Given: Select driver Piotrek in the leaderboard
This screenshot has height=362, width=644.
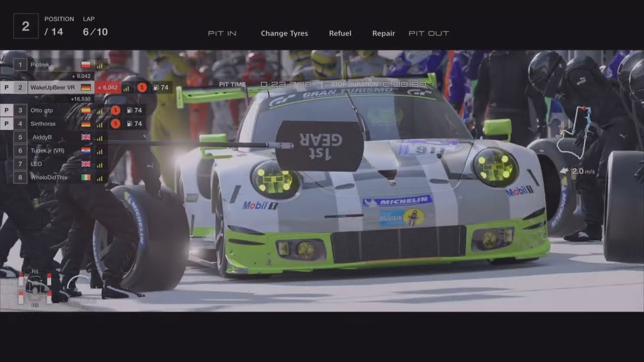Looking at the screenshot, I should click(40, 65).
